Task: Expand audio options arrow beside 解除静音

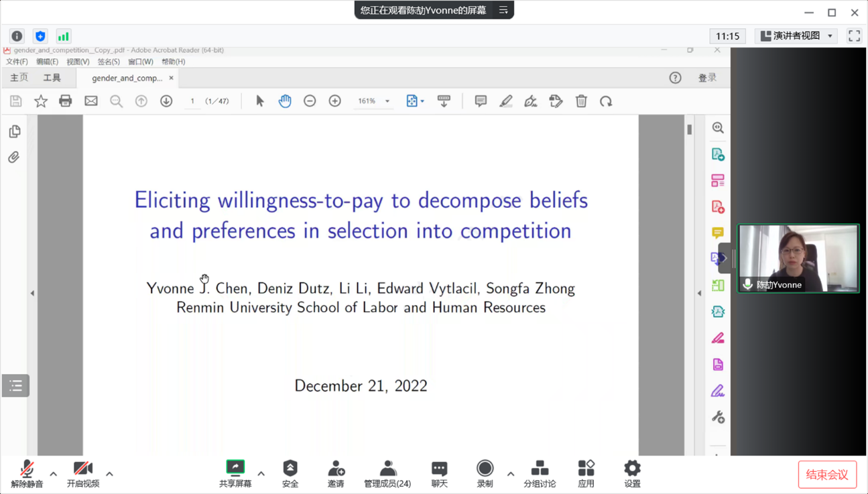Action: 54,474
